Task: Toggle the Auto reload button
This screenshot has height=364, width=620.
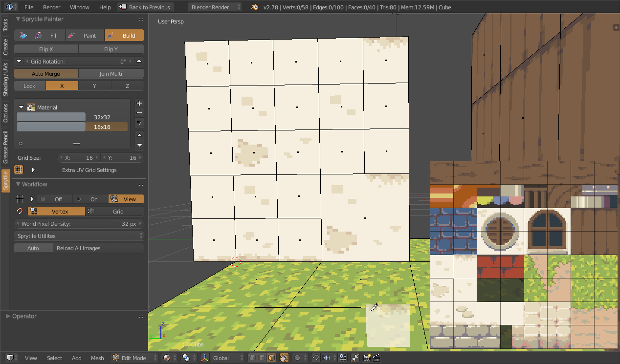Action: (x=33, y=248)
